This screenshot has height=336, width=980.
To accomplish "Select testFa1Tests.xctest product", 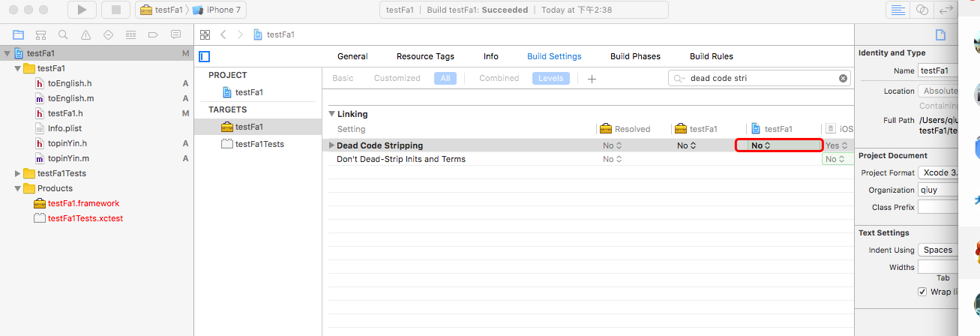I will click(85, 218).
